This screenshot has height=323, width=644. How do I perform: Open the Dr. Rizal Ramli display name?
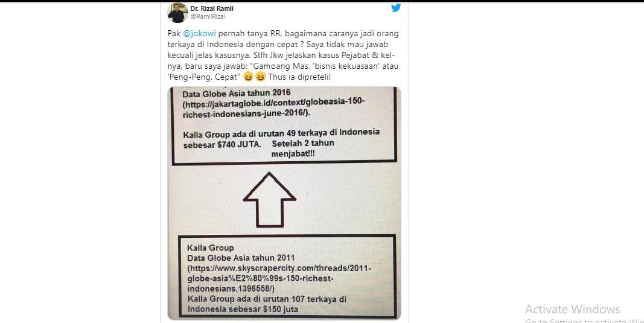[x=212, y=8]
